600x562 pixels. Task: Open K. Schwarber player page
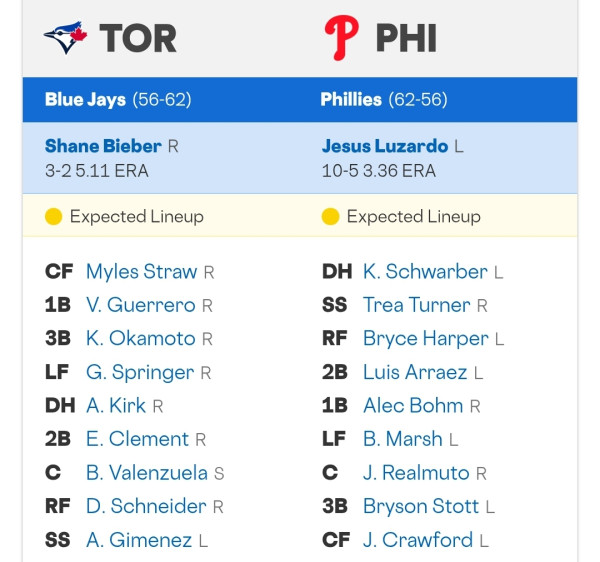tap(425, 272)
